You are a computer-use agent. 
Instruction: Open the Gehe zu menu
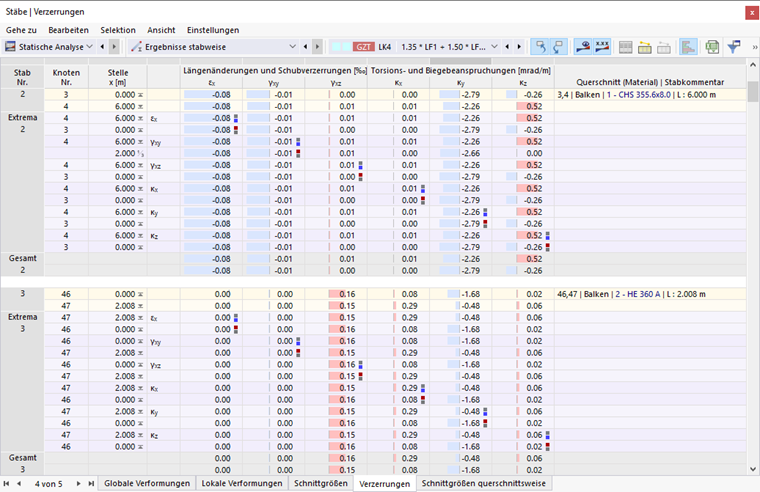21,30
